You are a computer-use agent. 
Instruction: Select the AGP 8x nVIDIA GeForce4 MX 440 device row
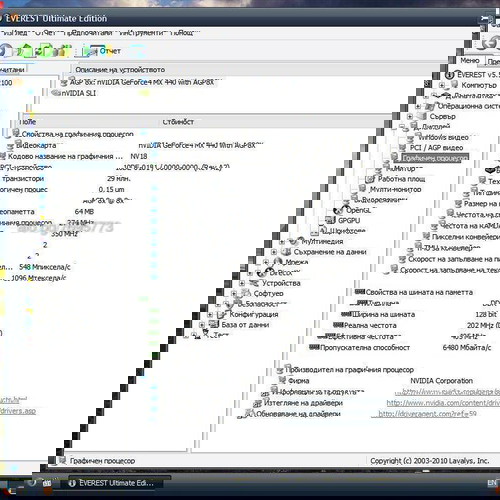coord(142,82)
